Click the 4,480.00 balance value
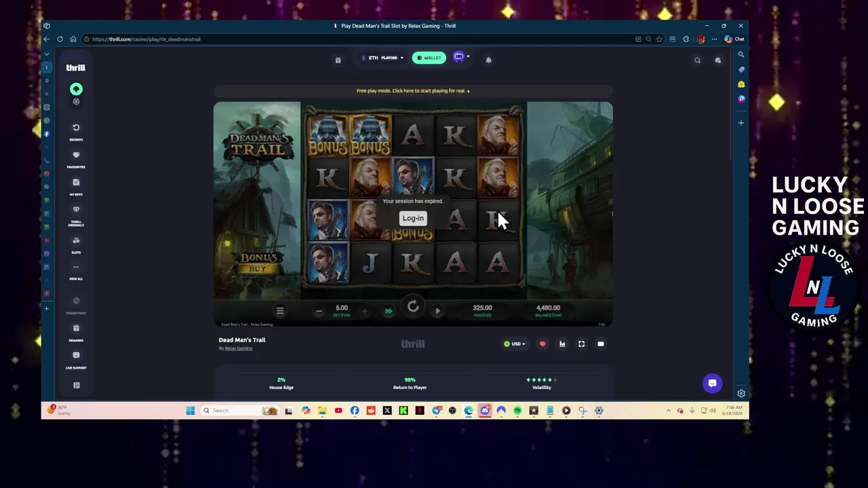The image size is (868, 488). [548, 308]
